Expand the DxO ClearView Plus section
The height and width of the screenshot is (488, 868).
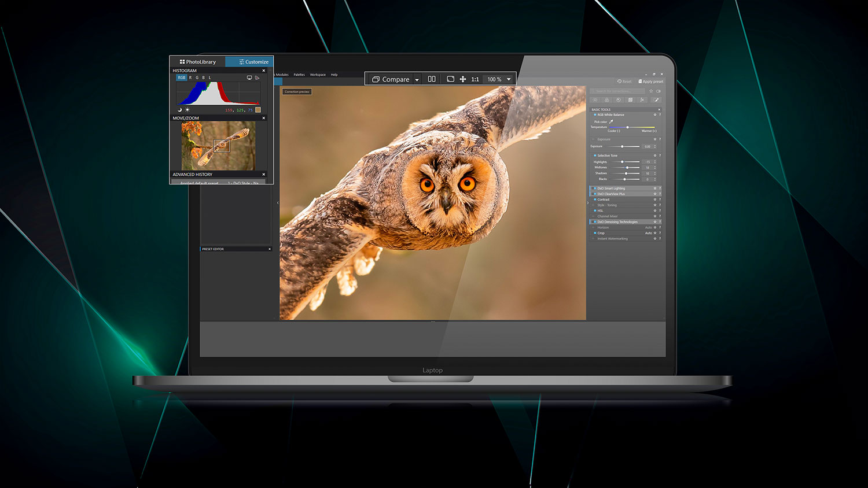click(x=625, y=194)
